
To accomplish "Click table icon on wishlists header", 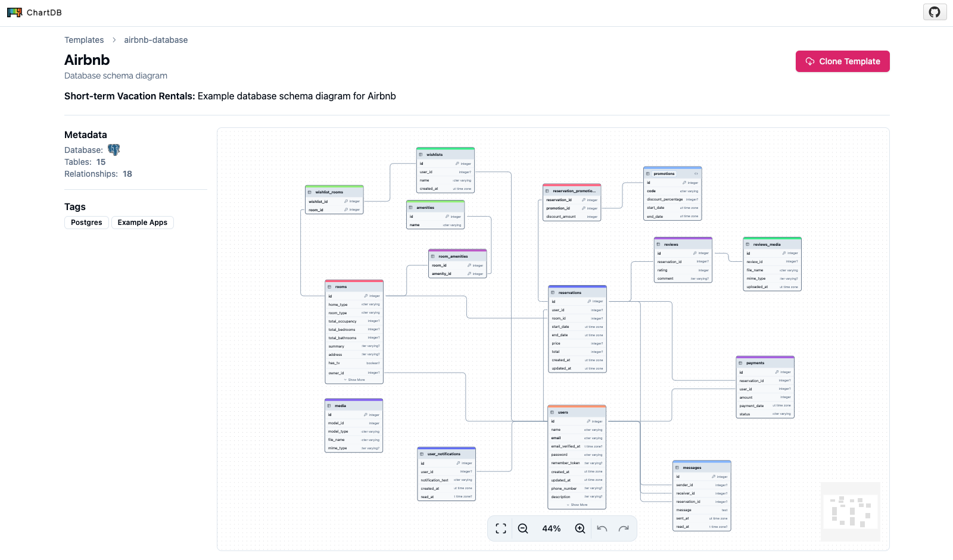I will tap(421, 155).
